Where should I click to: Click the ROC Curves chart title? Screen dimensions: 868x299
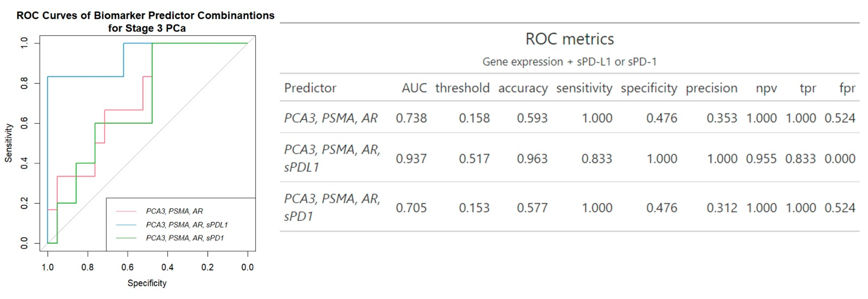coord(146,22)
